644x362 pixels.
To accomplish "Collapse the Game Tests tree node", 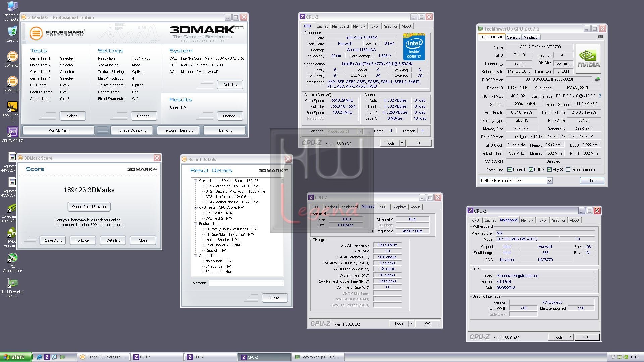I will [x=195, y=181].
